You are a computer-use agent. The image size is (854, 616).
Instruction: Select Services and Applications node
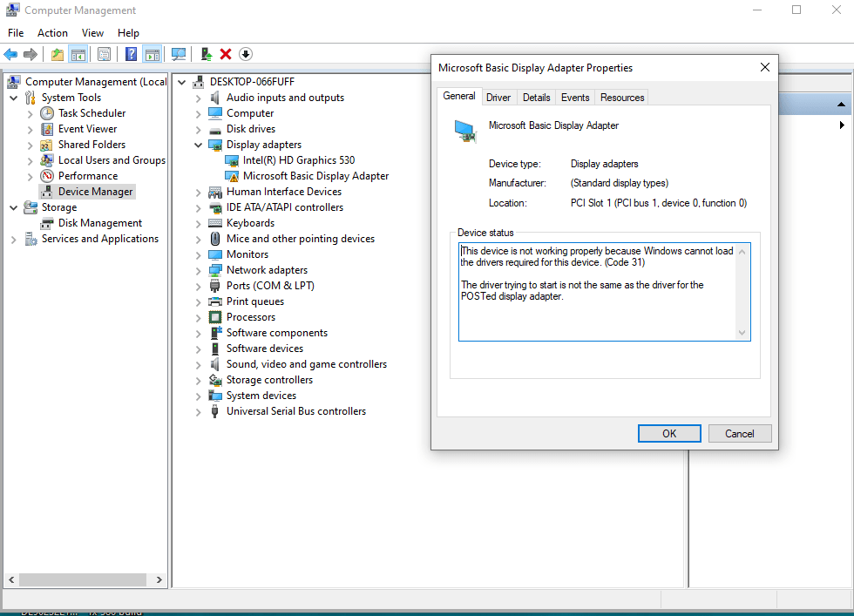(x=100, y=239)
